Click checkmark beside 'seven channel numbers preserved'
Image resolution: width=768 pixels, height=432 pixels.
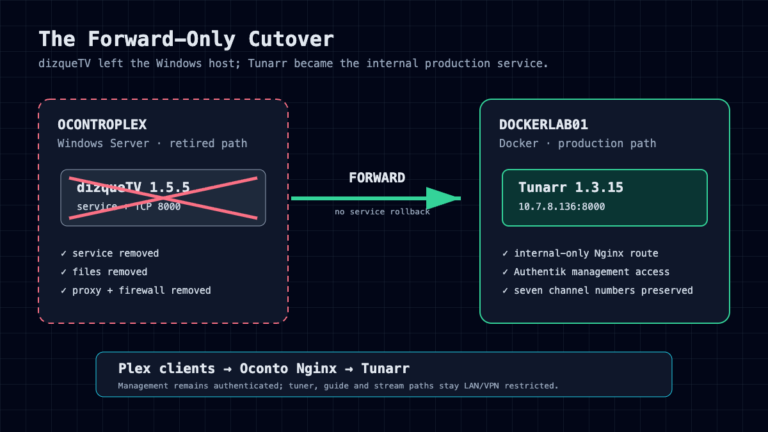(505, 290)
